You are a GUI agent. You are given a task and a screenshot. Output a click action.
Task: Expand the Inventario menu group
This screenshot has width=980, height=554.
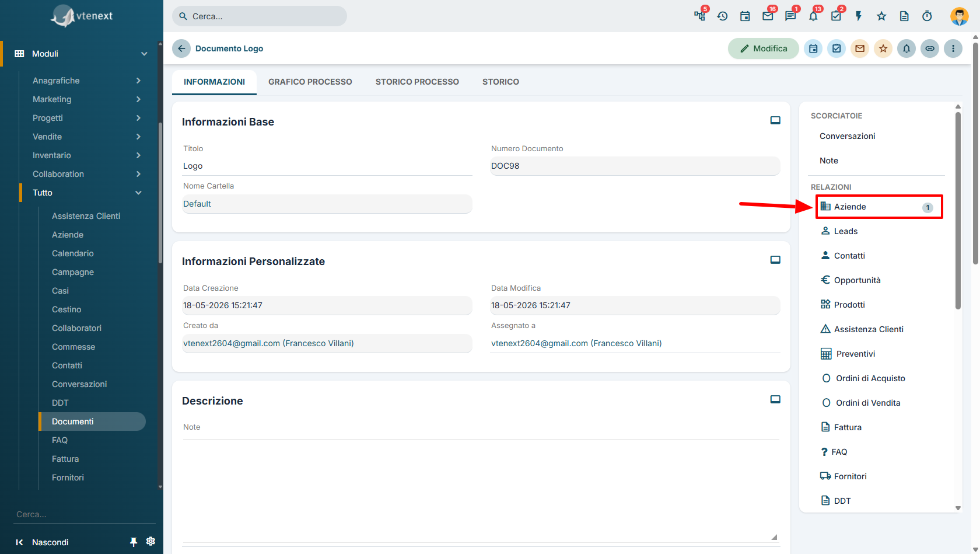[x=87, y=155]
